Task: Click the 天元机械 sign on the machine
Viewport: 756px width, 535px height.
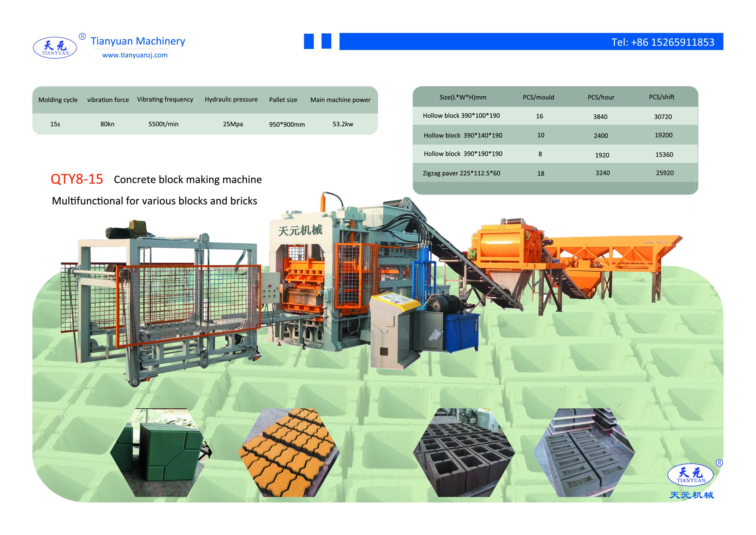Action: pyautogui.click(x=300, y=230)
